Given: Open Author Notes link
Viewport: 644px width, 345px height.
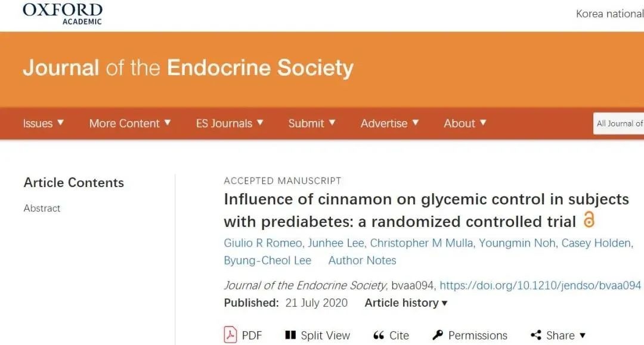Looking at the screenshot, I should point(362,260).
